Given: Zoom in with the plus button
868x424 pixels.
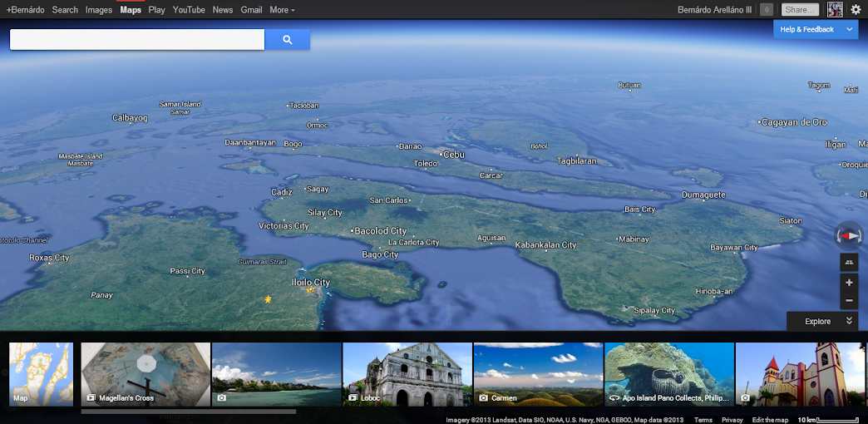Looking at the screenshot, I should click(849, 283).
